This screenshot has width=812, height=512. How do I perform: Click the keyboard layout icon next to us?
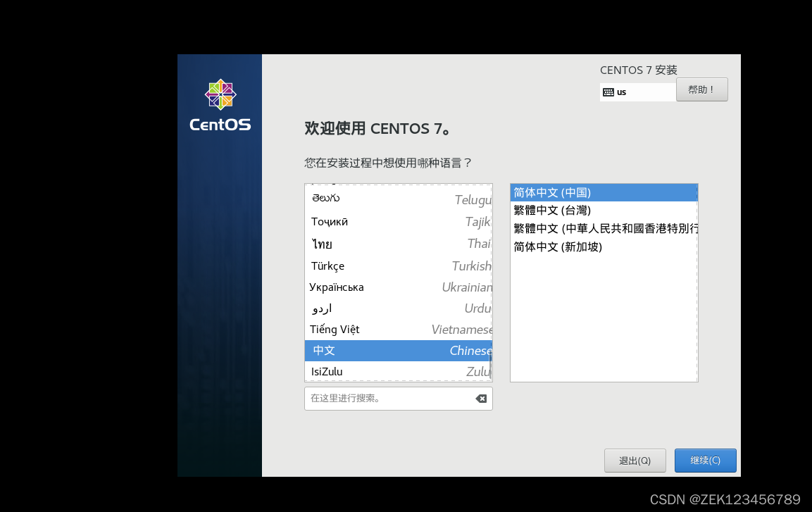tap(608, 92)
